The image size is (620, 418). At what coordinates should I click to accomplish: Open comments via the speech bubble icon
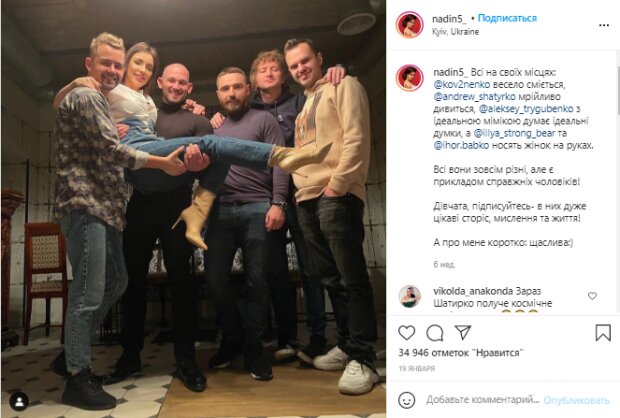435,333
